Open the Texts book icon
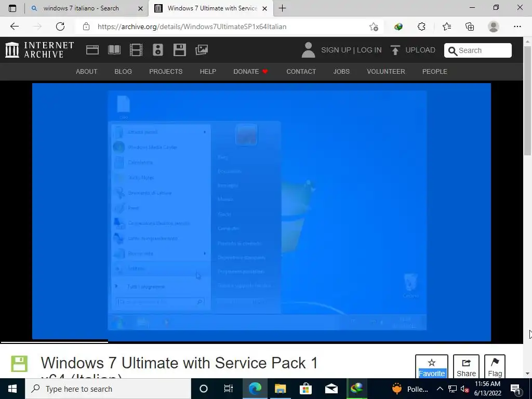 [114, 50]
